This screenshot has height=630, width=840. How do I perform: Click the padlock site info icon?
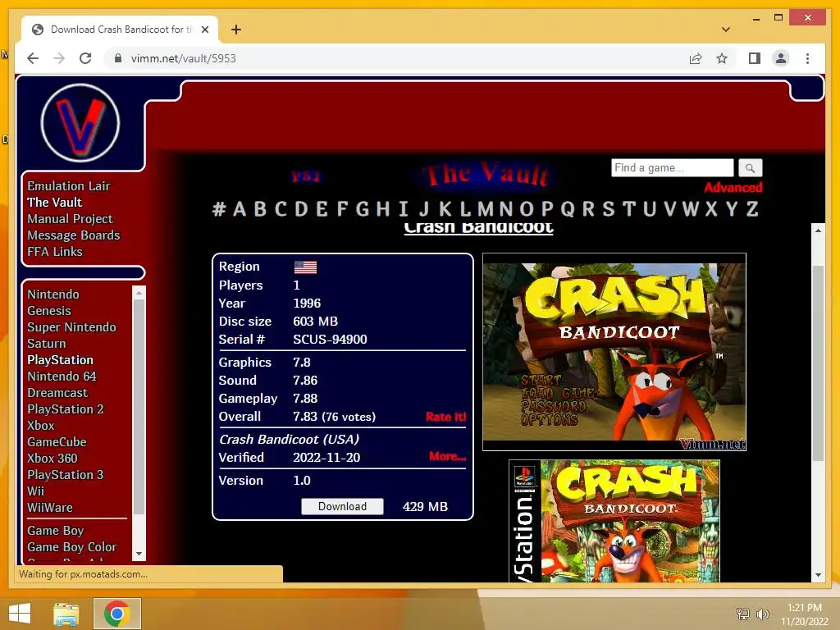(118, 58)
